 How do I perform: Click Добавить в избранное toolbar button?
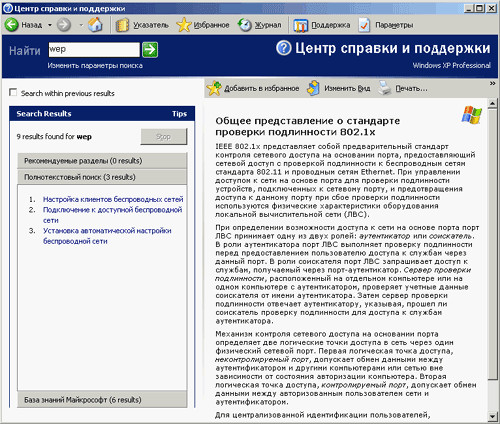click(x=253, y=88)
